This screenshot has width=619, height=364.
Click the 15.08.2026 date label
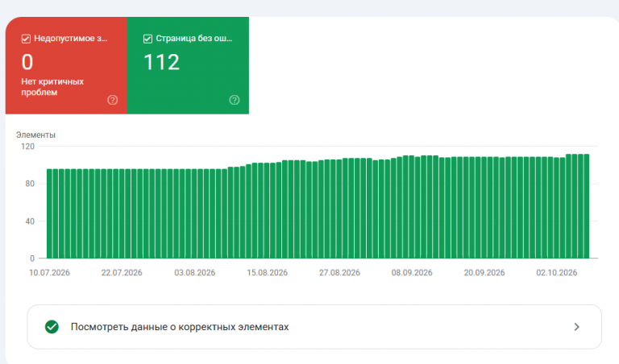(268, 272)
